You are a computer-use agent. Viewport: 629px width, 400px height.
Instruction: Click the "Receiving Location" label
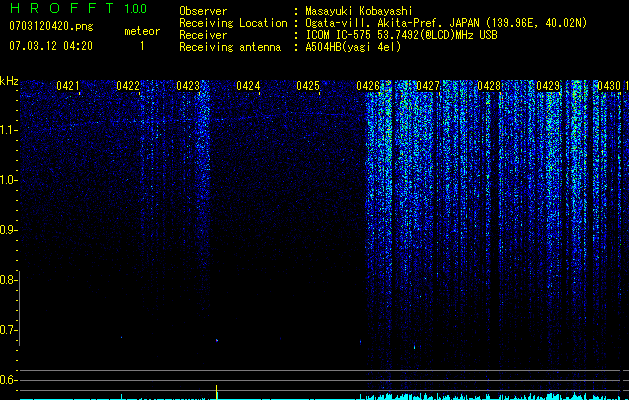point(233,23)
